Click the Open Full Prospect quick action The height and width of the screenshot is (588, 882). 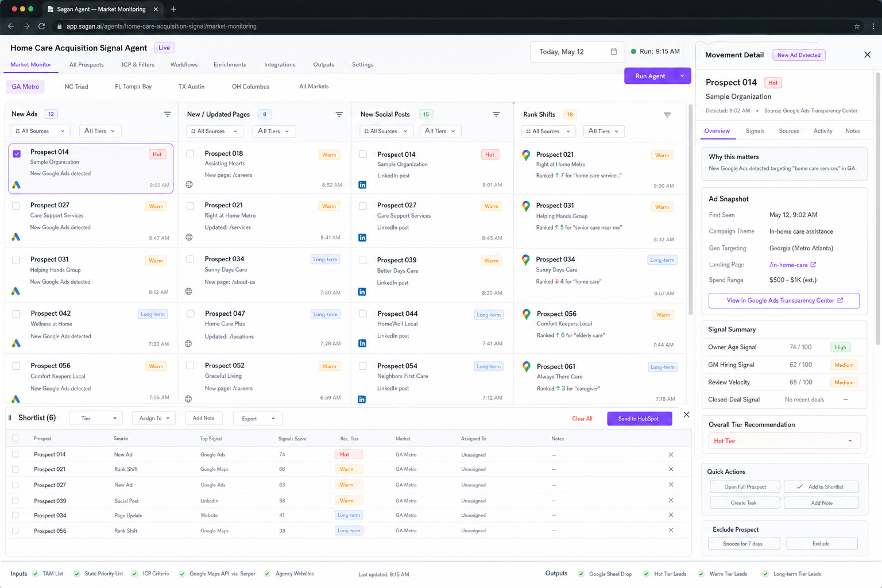click(745, 487)
